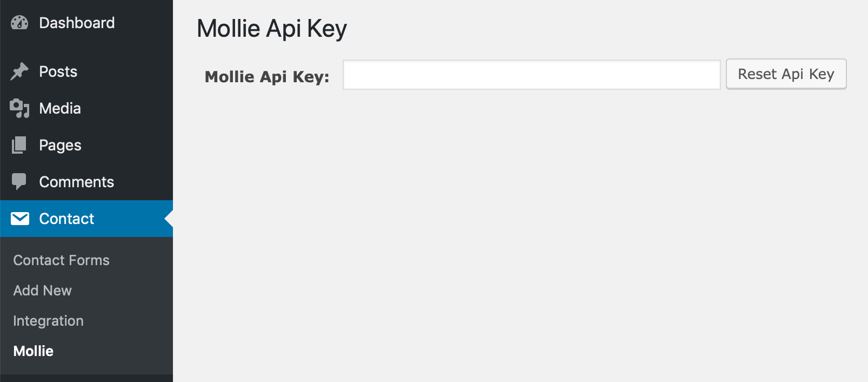
Task: Select the Mollie submenu item
Action: pos(34,351)
